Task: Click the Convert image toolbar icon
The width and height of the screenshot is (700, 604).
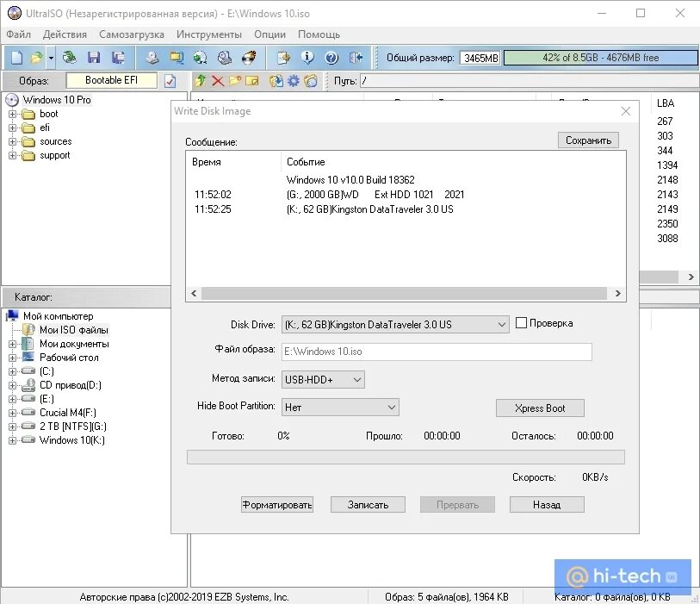Action: pyautogui.click(x=177, y=58)
